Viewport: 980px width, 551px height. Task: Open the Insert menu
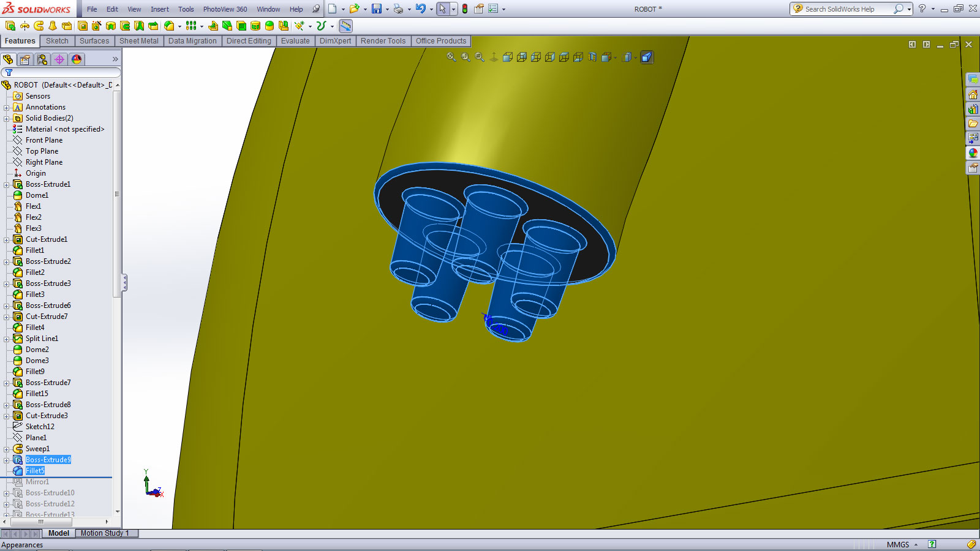pyautogui.click(x=160, y=9)
